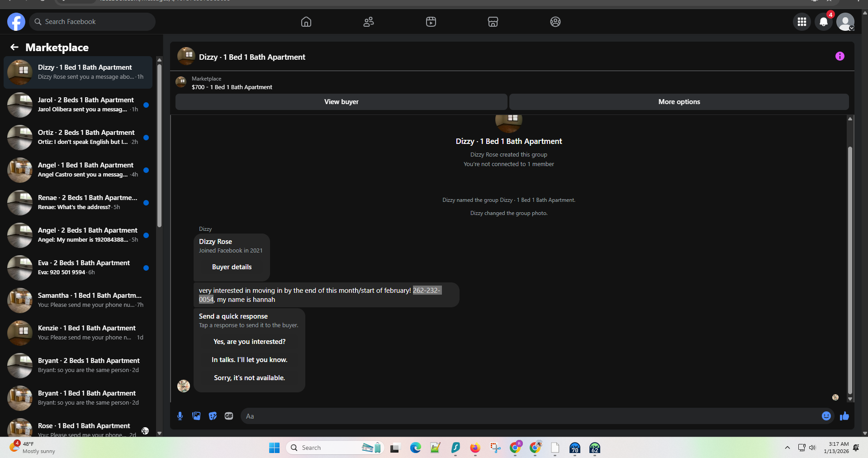Open Microsoft Edge from taskbar

pyautogui.click(x=415, y=448)
